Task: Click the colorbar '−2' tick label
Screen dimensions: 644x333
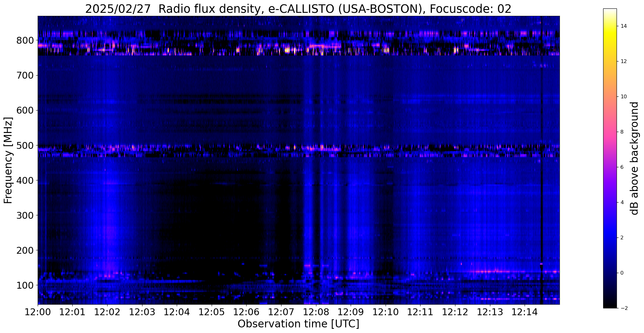Action: click(x=624, y=308)
